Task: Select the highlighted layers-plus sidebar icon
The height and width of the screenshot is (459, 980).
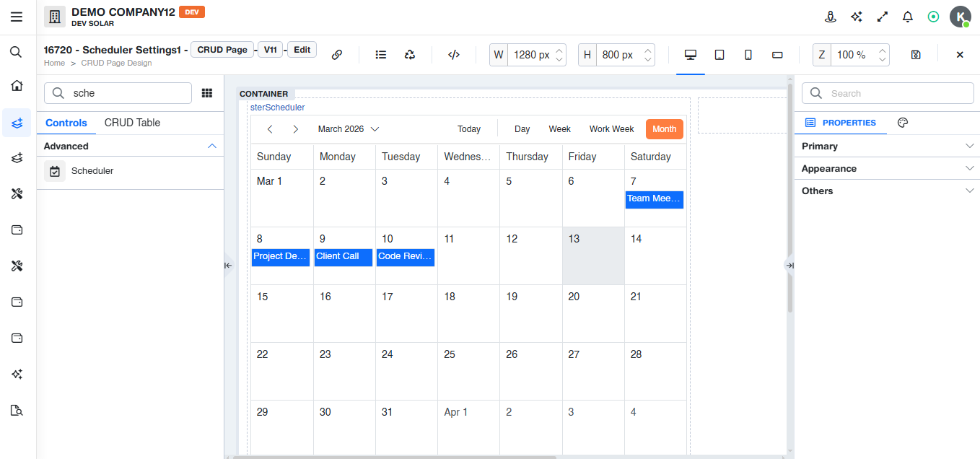Action: coord(17,123)
